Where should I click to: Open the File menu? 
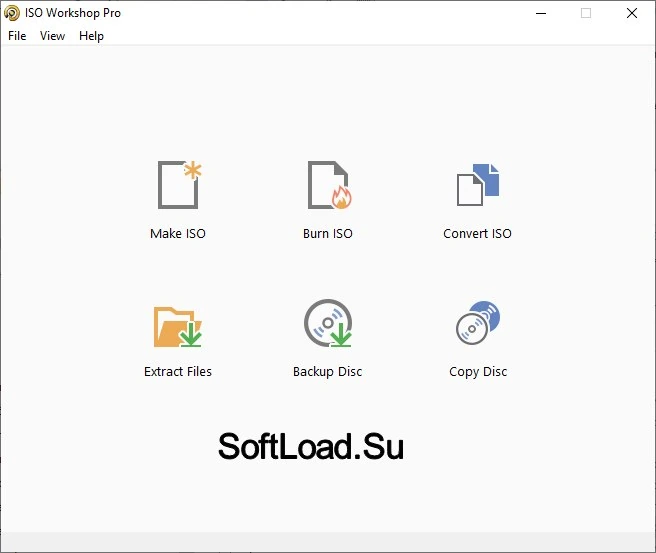tap(17, 36)
